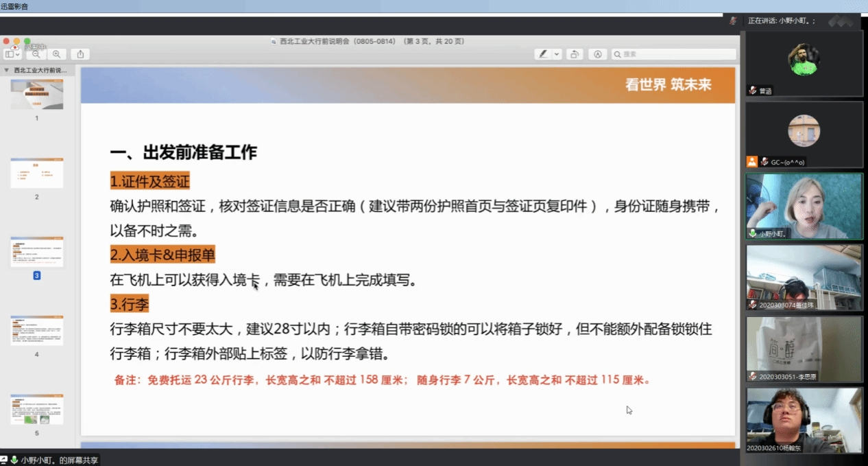The width and height of the screenshot is (868, 466).
Task: Open page 1 thumbnail in sidebar
Action: click(37, 95)
